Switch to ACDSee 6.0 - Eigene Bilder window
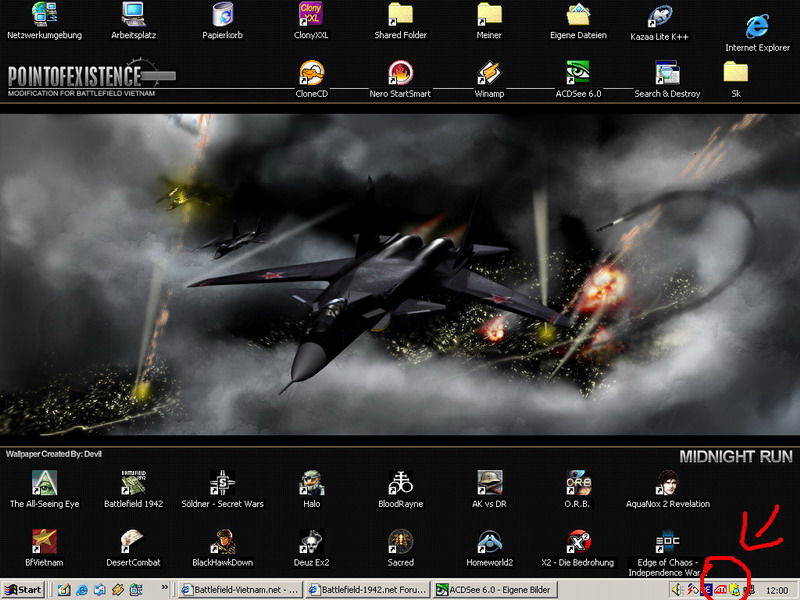The width and height of the screenshot is (800, 600). coord(495,590)
